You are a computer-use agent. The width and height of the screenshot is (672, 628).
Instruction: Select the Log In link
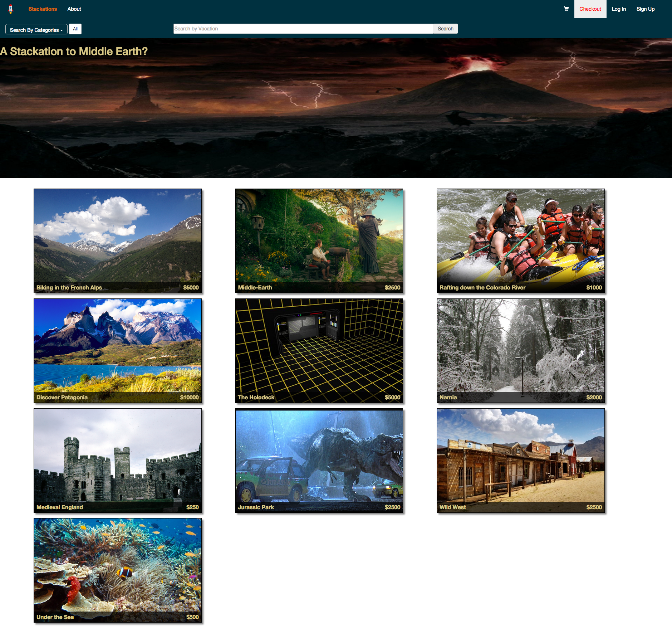619,9
